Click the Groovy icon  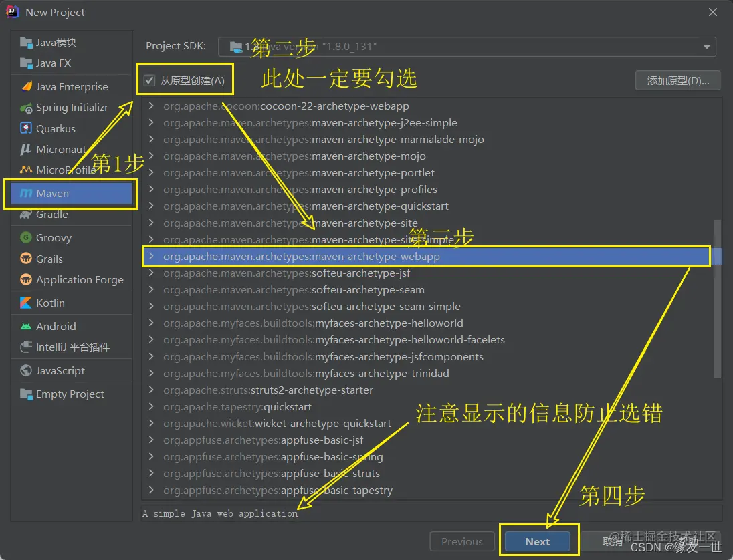tap(25, 237)
